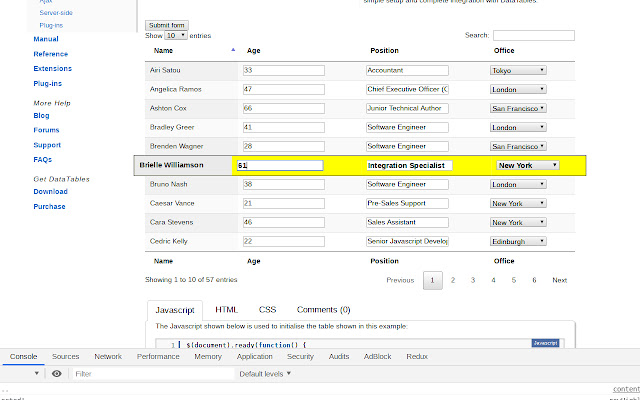Select page 4 in pagination
The height and width of the screenshot is (400, 640).
tap(493, 280)
